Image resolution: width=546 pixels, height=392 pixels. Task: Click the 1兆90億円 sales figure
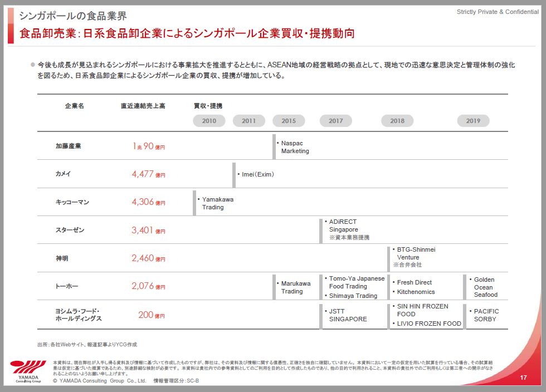pos(149,146)
